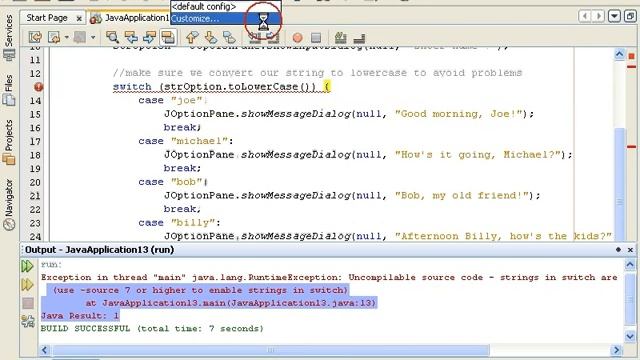Click error marker beside switch line

[38, 87]
